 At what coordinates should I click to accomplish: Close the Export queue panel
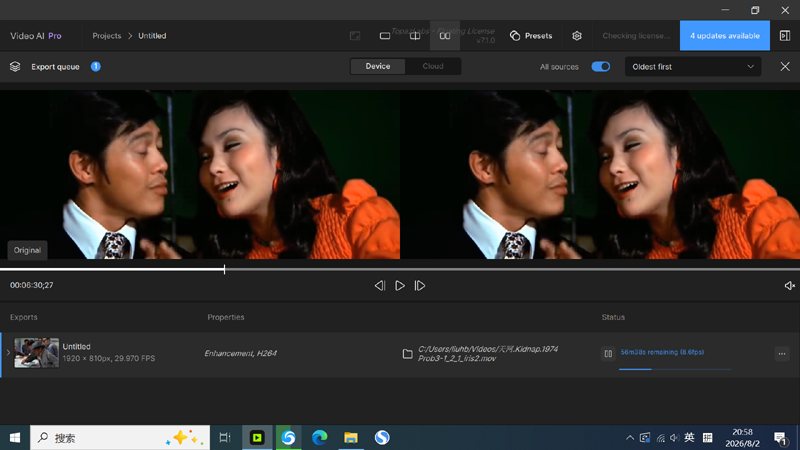click(x=785, y=67)
